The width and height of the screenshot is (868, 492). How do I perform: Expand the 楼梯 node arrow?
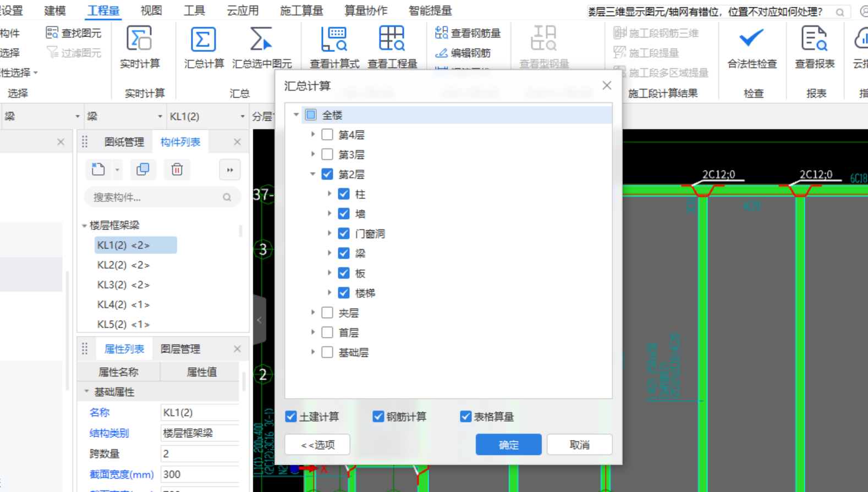coord(329,293)
